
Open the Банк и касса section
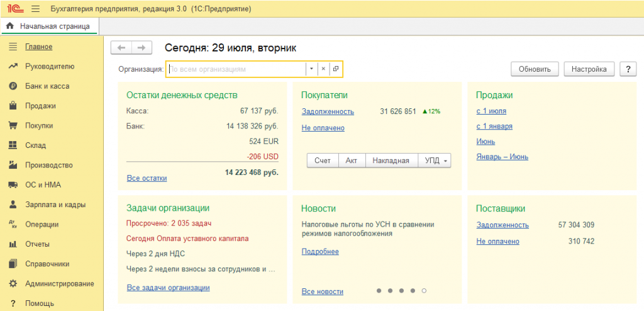[47, 86]
